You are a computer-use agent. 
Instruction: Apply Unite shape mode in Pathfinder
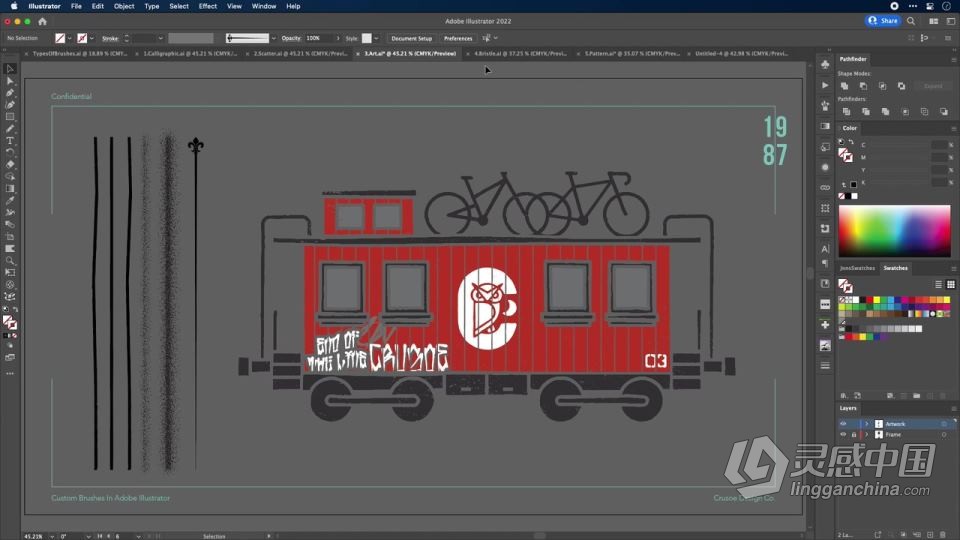pos(844,86)
